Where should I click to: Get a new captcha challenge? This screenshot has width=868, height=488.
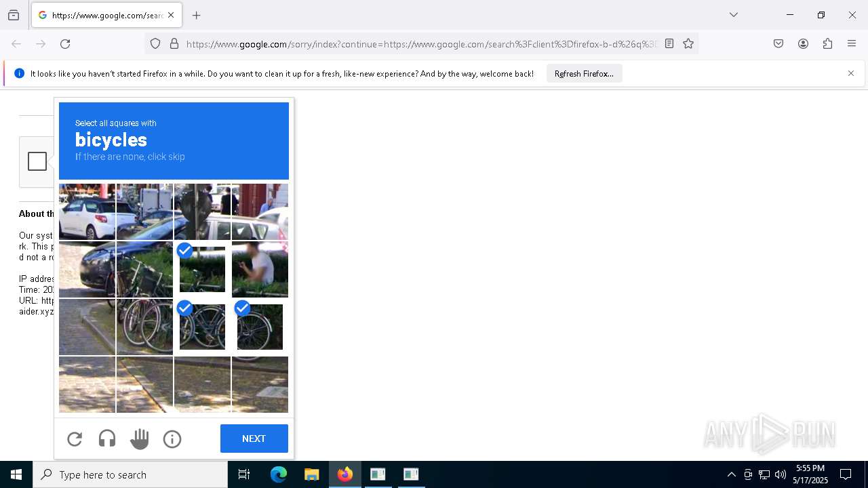pyautogui.click(x=75, y=439)
